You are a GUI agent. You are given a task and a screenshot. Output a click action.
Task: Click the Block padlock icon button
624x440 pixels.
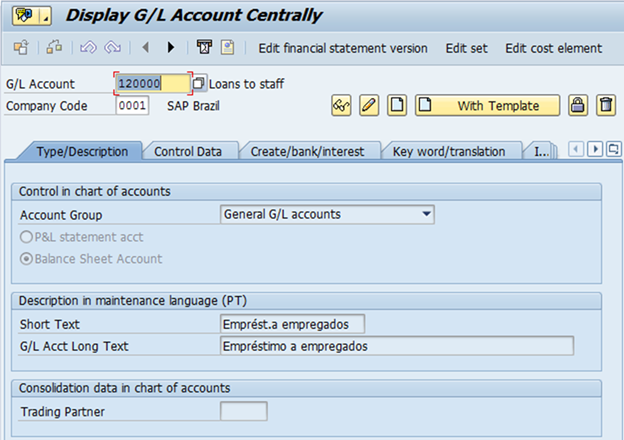[x=578, y=105]
